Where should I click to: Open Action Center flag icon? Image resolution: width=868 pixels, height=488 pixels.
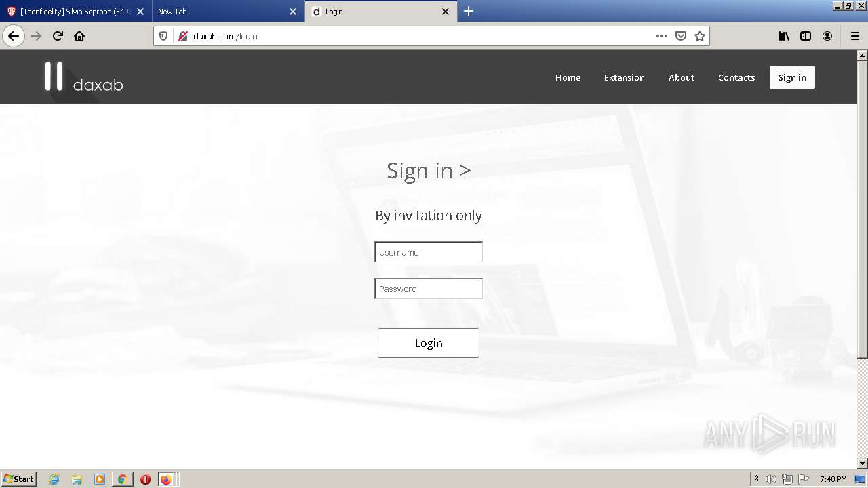point(804,479)
